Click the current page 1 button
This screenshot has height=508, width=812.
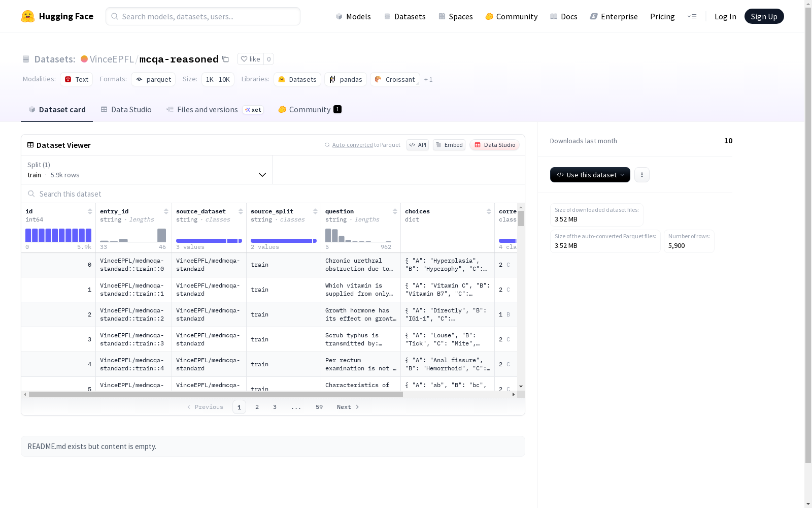[x=239, y=407]
